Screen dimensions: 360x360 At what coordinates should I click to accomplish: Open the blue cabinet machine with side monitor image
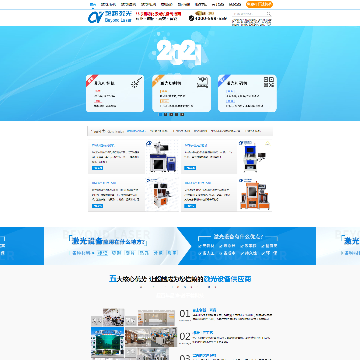(x=254, y=156)
